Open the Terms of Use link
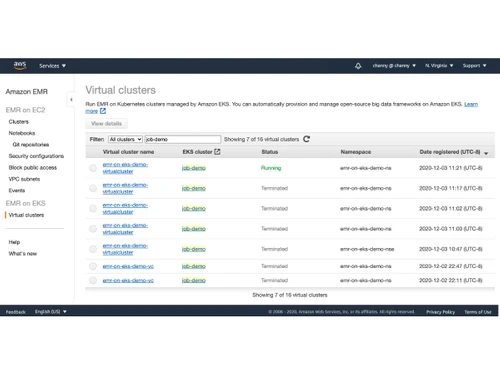This screenshot has width=500, height=375. click(x=478, y=312)
